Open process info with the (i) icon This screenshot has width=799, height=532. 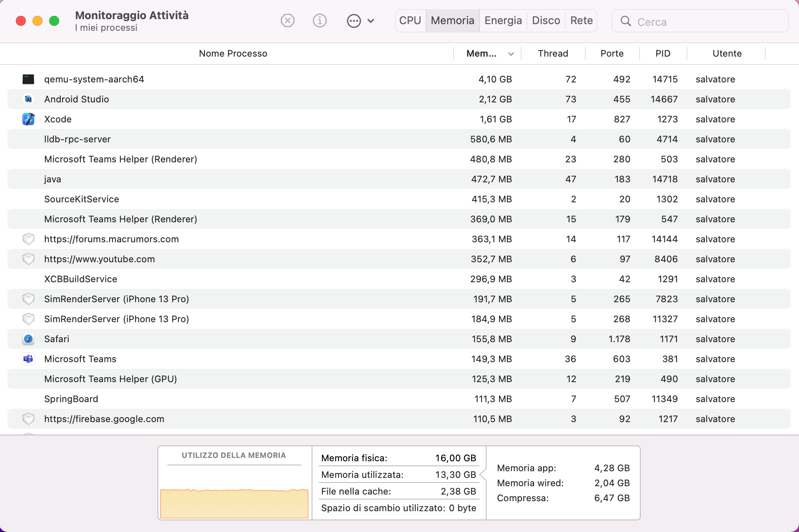point(320,20)
